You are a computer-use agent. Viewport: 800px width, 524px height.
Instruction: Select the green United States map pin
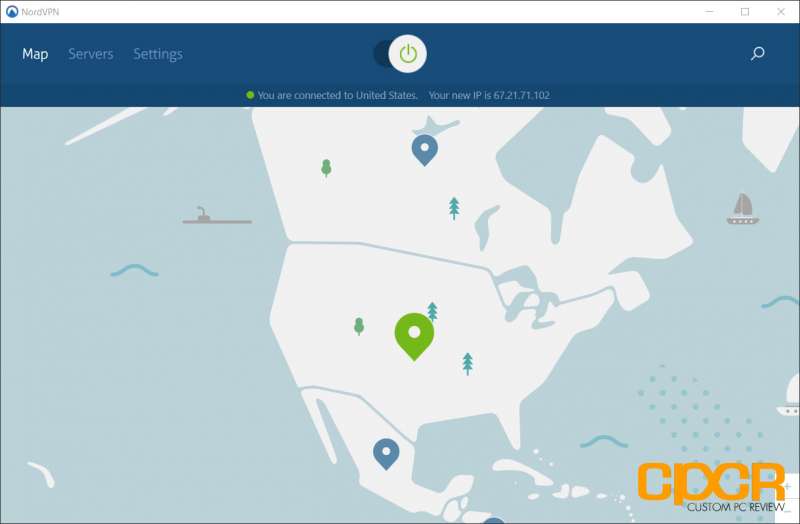click(x=414, y=337)
